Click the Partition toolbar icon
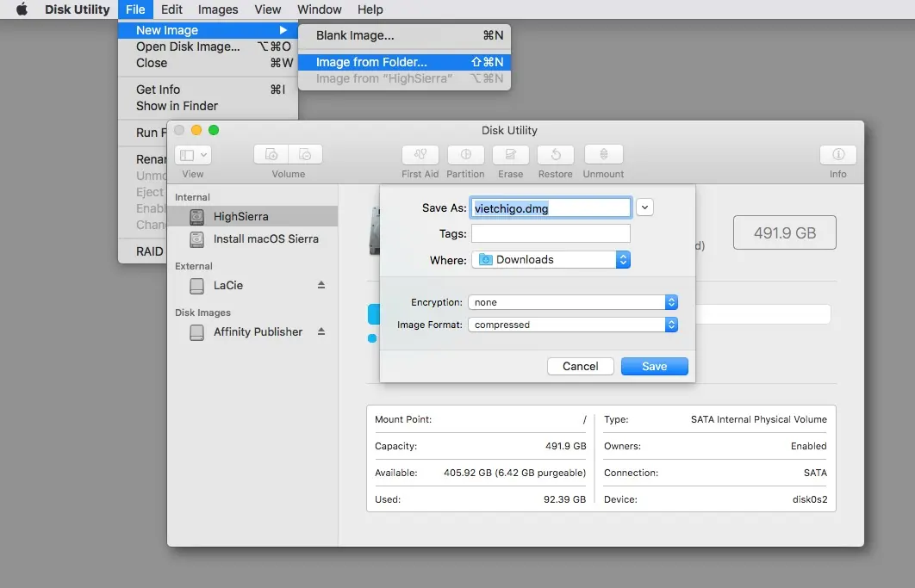 [465, 155]
